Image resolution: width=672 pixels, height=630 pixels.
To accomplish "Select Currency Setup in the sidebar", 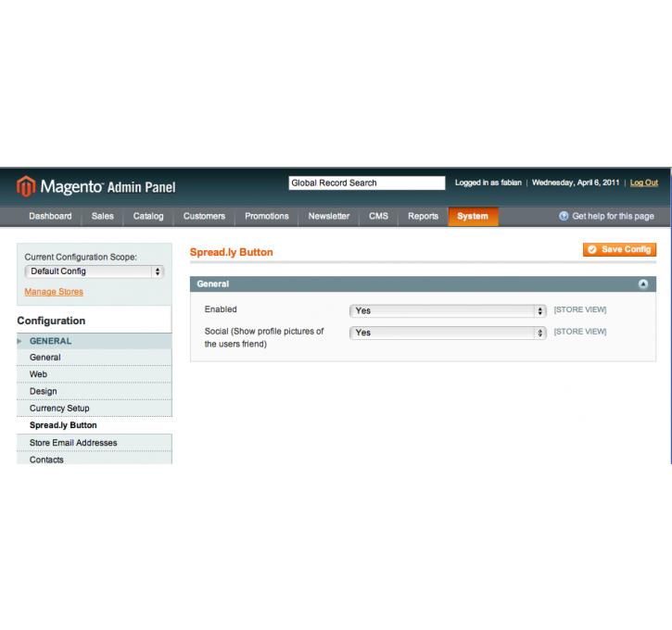I will [95, 409].
